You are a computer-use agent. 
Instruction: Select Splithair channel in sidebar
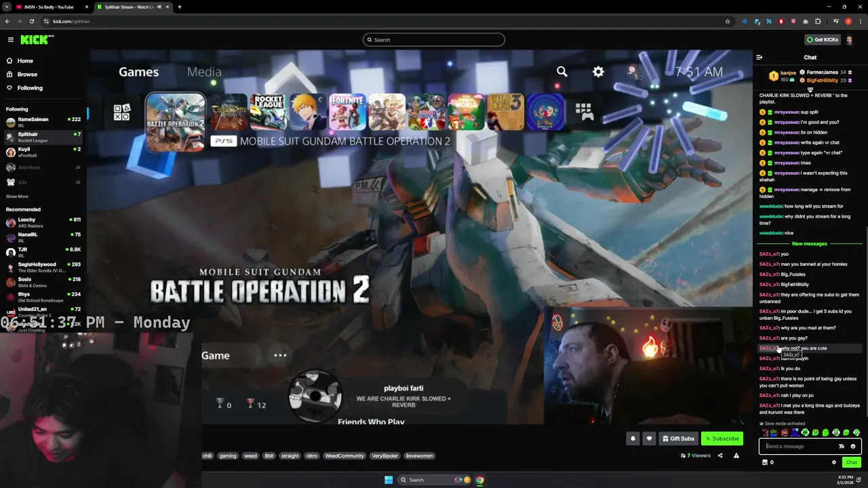tap(43, 137)
